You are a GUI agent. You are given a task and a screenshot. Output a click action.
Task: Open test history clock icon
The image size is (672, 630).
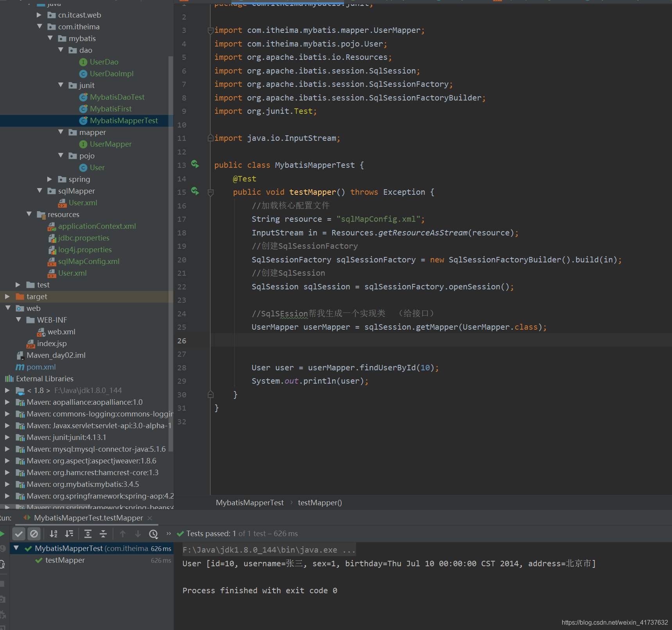click(x=154, y=534)
